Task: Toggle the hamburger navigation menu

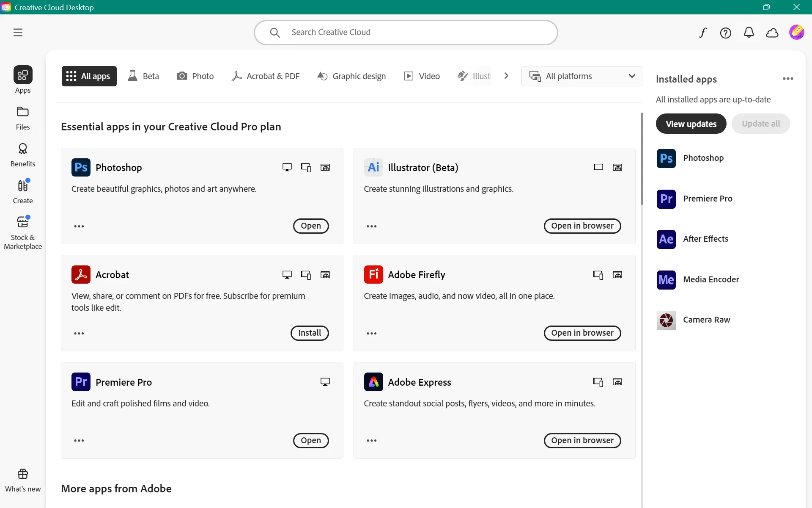Action: 18,33
